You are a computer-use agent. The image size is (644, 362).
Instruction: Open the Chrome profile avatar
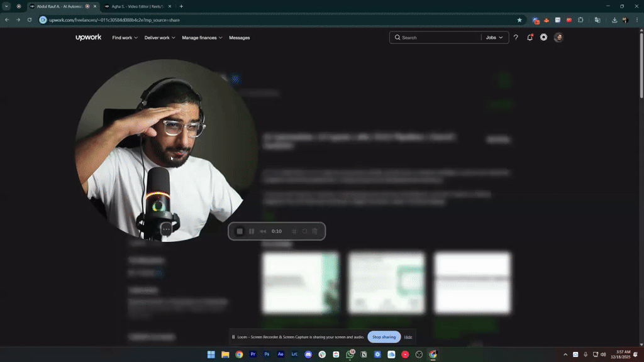click(x=625, y=19)
